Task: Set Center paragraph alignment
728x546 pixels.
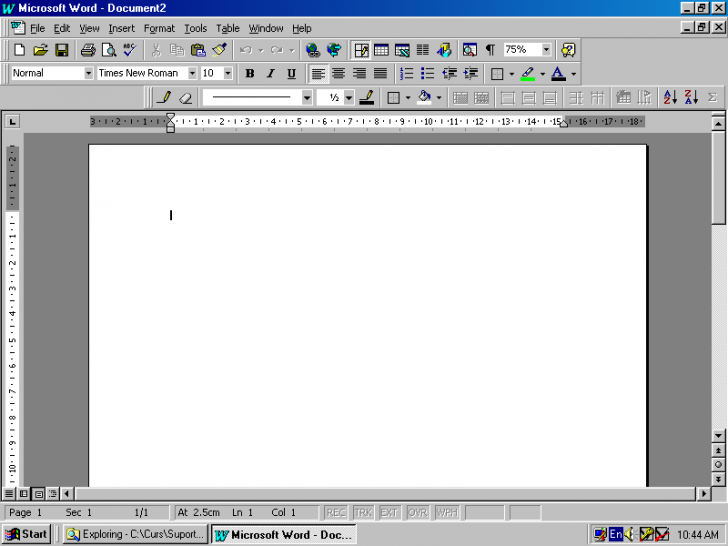Action: pos(338,73)
